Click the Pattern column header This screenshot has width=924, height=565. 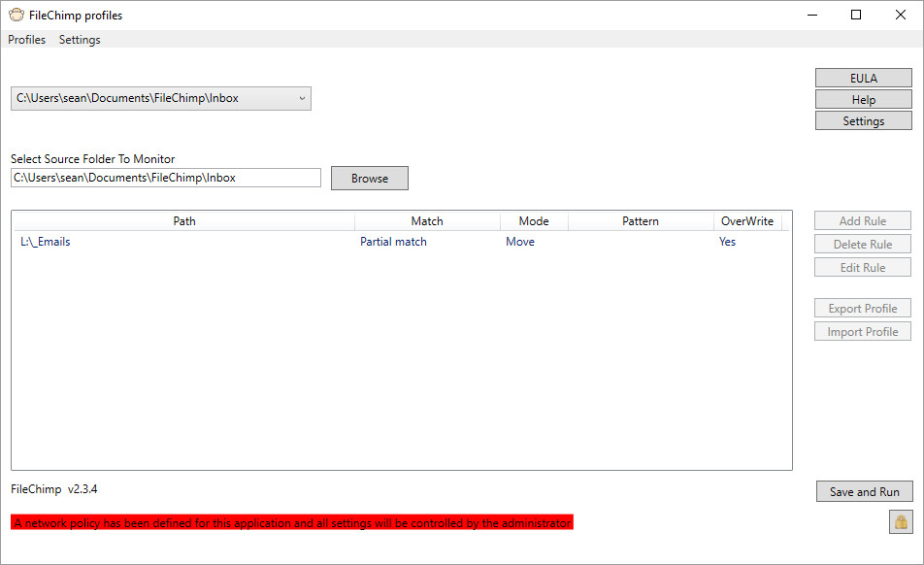tap(641, 221)
